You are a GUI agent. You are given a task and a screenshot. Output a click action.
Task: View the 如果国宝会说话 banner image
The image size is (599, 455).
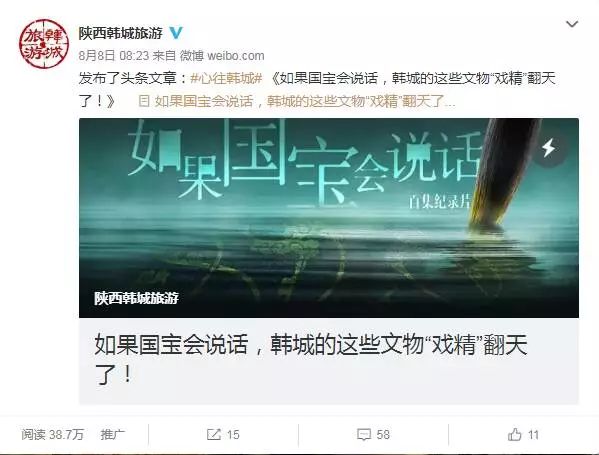(329, 218)
